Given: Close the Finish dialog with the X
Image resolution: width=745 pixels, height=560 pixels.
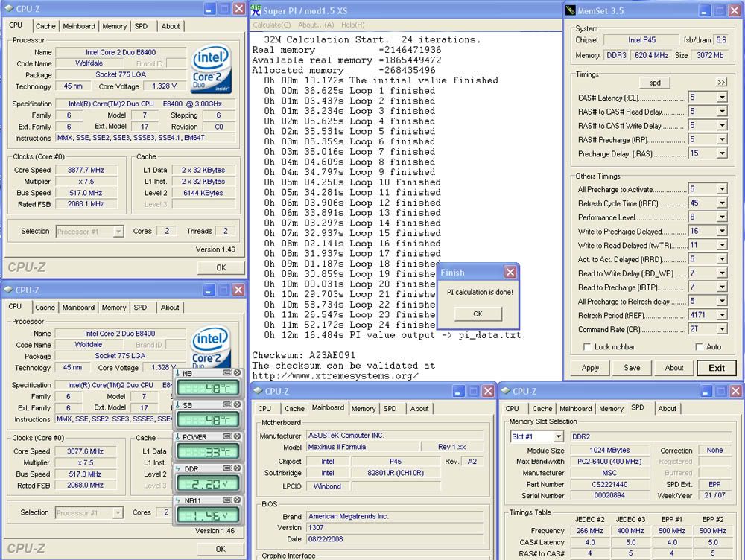Looking at the screenshot, I should click(510, 272).
